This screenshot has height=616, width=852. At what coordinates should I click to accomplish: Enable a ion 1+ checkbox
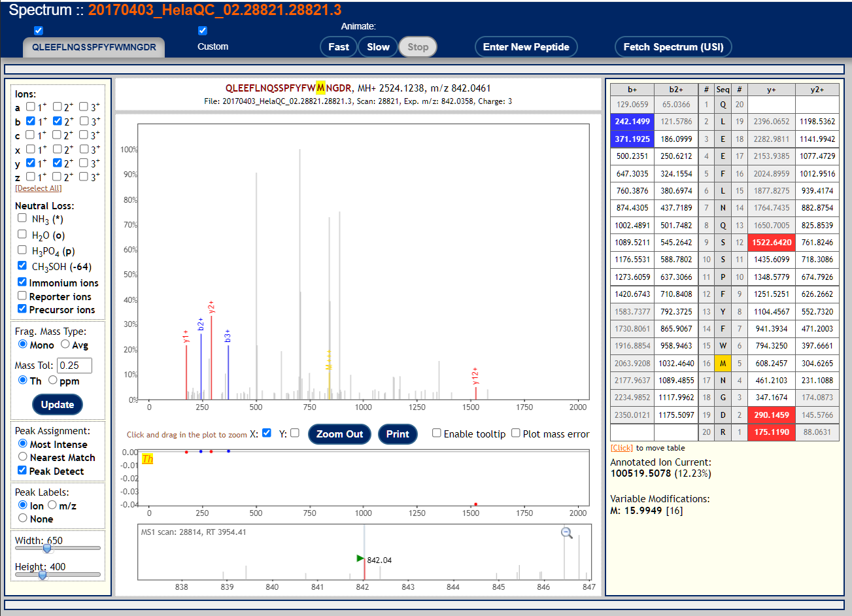click(30, 107)
